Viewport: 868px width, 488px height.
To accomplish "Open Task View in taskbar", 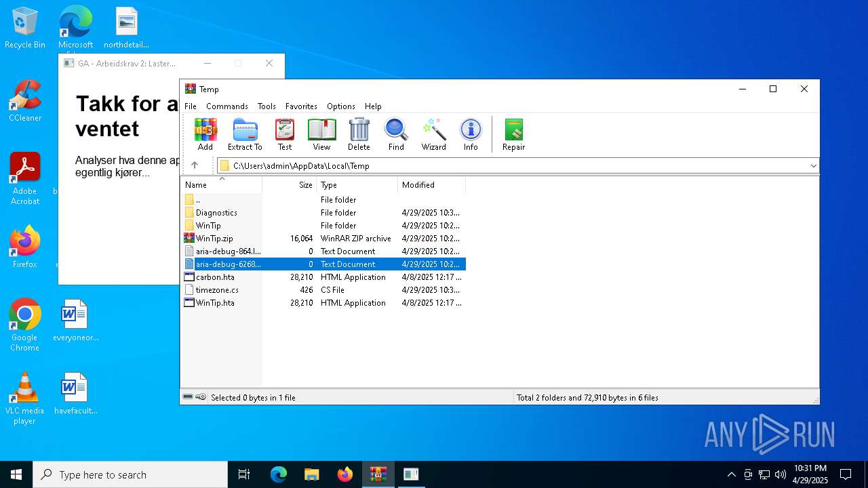I will point(244,474).
